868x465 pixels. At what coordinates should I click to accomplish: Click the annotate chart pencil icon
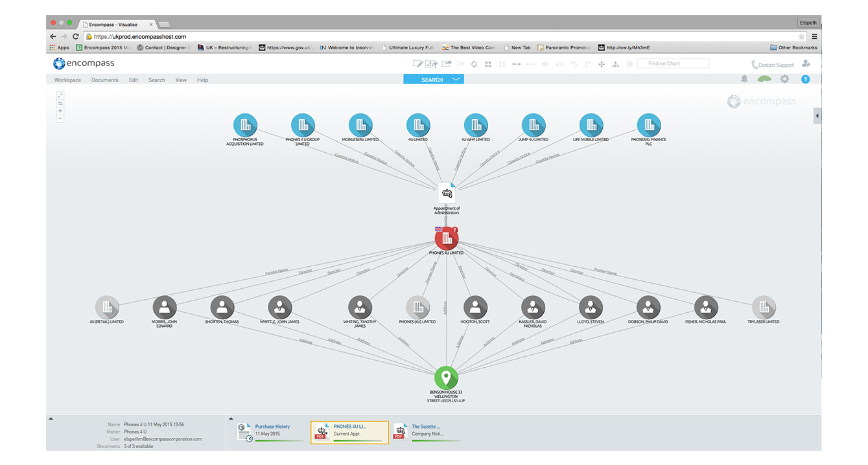[418, 63]
